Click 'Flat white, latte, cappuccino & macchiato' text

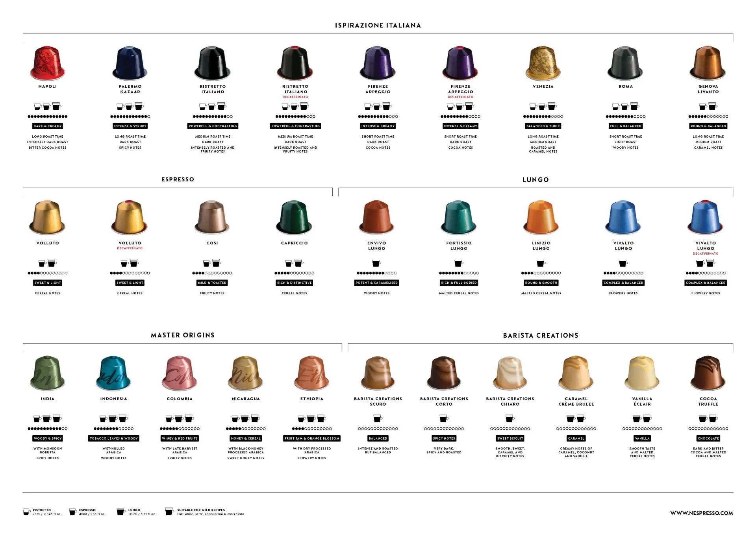(211, 514)
